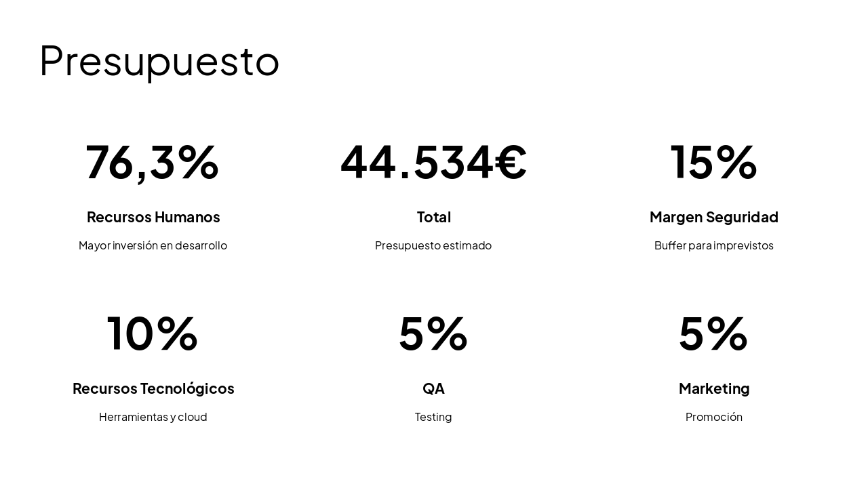
Task: Select the 5% figure above QA
Action: pos(433,333)
